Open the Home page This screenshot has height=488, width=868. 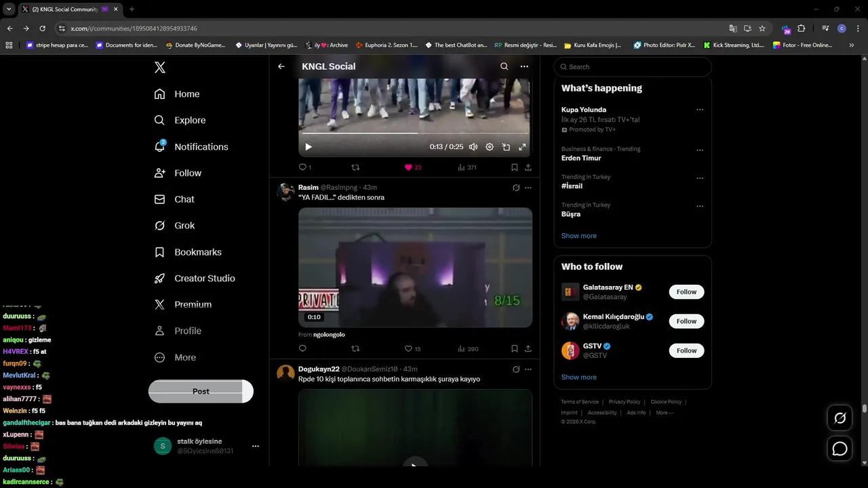pyautogui.click(x=177, y=94)
